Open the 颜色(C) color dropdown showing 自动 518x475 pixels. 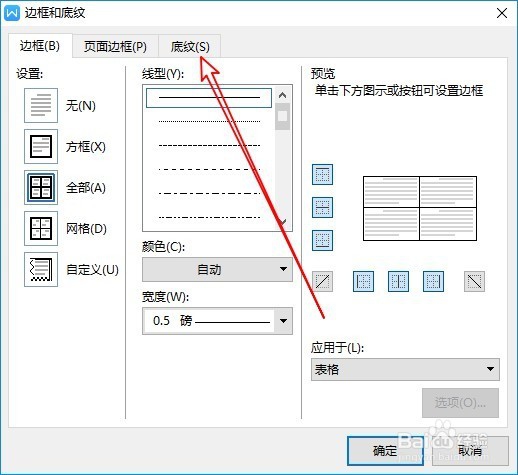click(217, 269)
